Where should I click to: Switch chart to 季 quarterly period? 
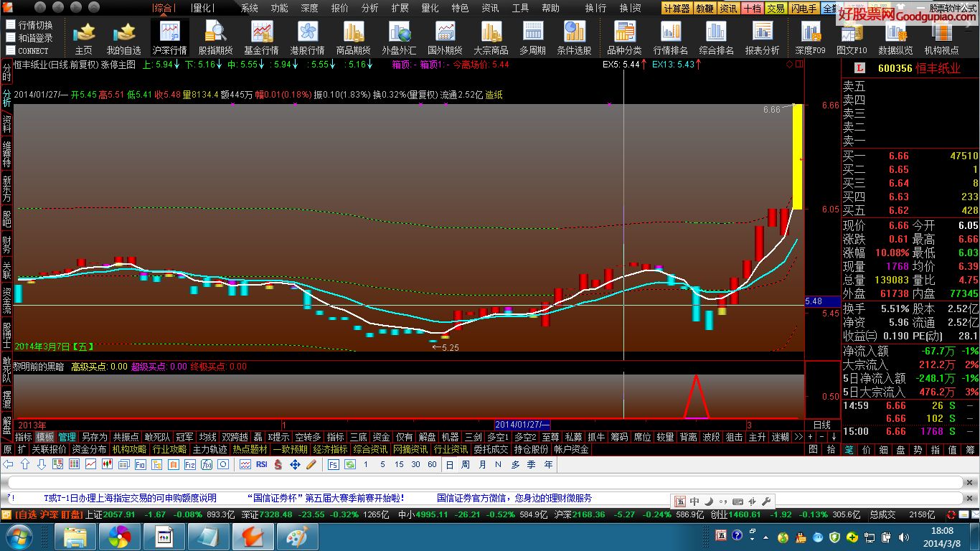click(532, 465)
